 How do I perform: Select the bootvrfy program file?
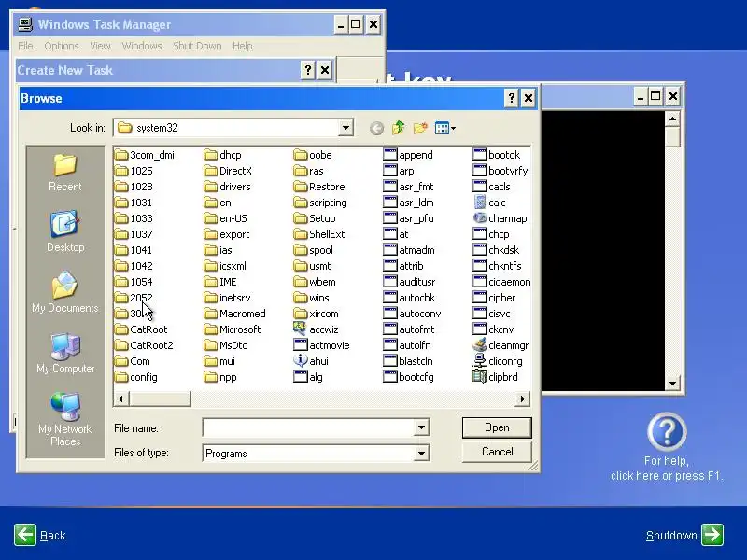[500, 171]
